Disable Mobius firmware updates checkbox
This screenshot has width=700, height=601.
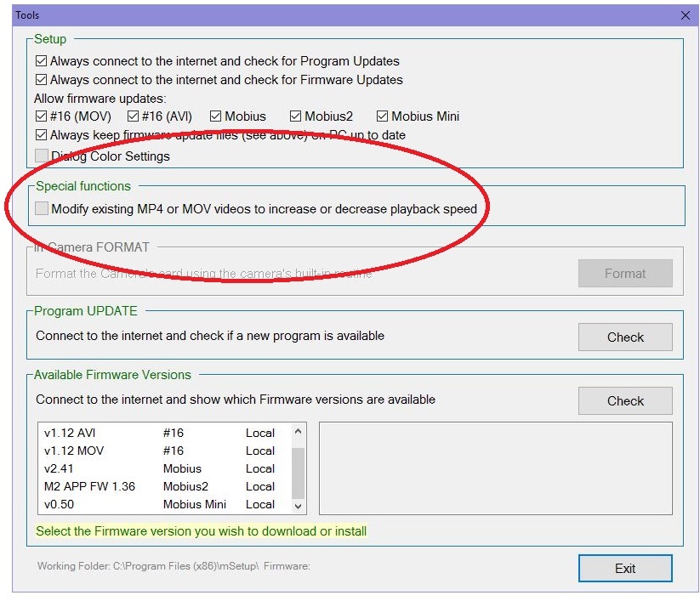(x=216, y=116)
